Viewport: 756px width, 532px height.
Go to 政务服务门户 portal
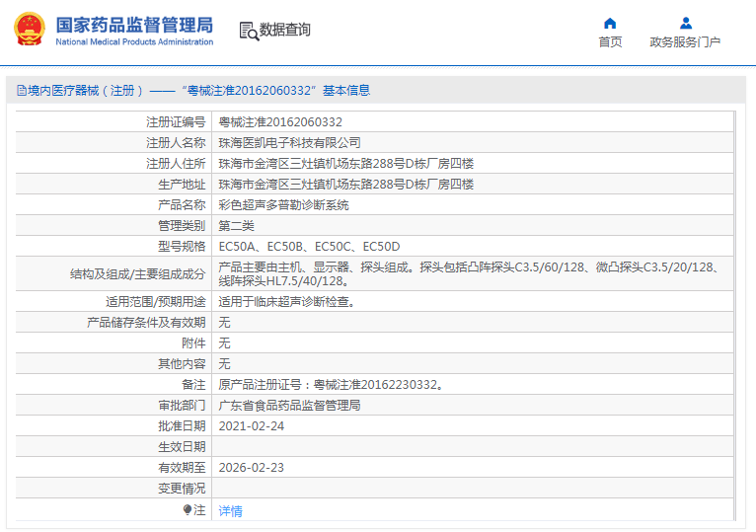point(685,41)
